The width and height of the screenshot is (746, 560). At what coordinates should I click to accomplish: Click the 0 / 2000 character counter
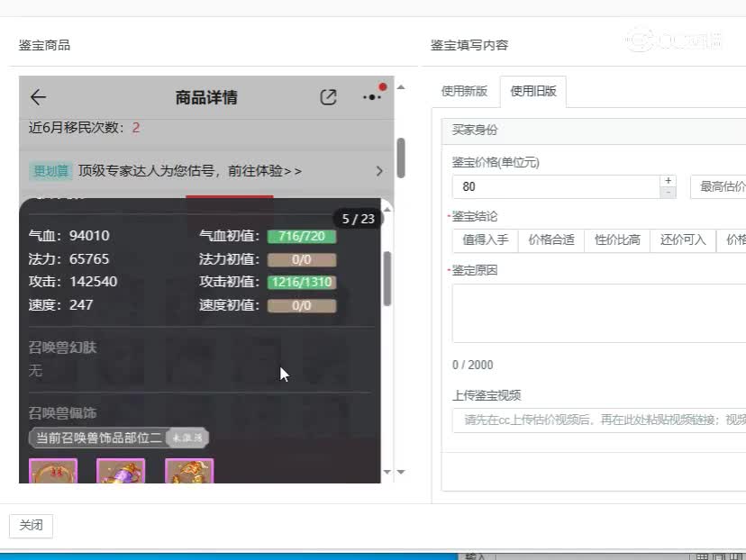[x=472, y=366]
